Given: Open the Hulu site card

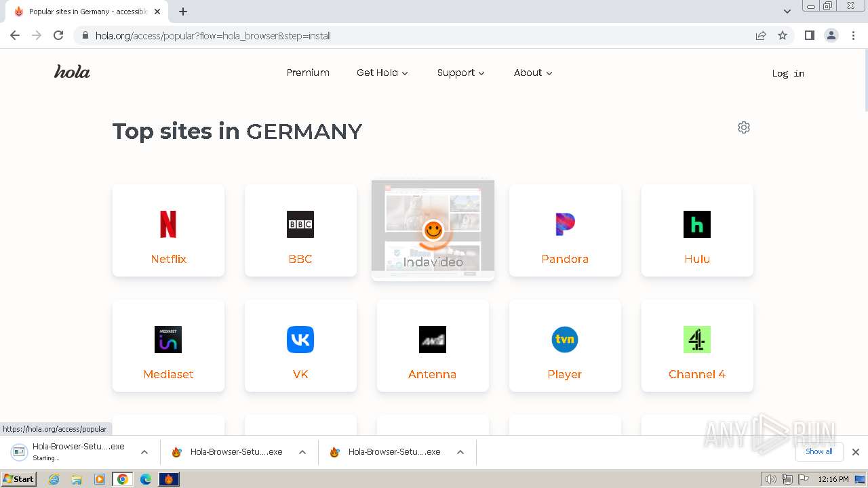Looking at the screenshot, I should [697, 230].
